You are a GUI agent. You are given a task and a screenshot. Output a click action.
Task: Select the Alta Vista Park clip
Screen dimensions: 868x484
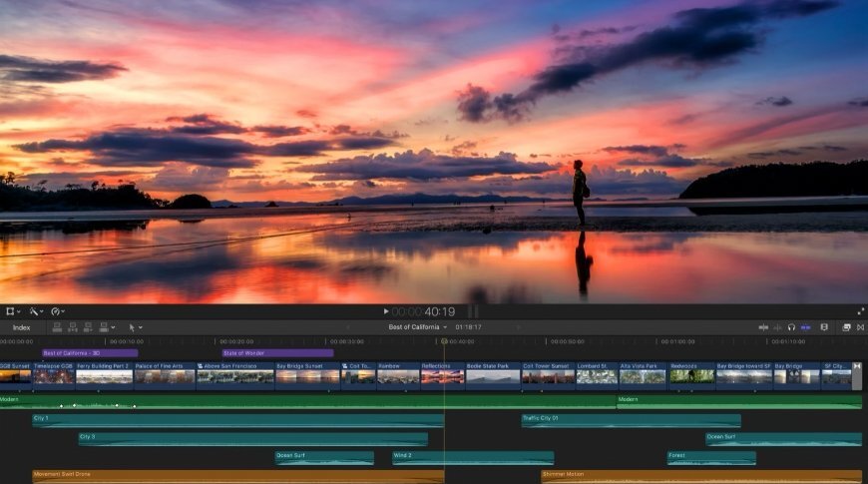point(643,374)
